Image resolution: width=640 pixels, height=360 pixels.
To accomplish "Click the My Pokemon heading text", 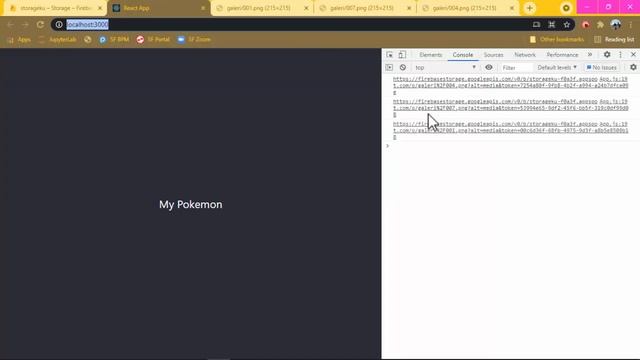I will point(191,204).
